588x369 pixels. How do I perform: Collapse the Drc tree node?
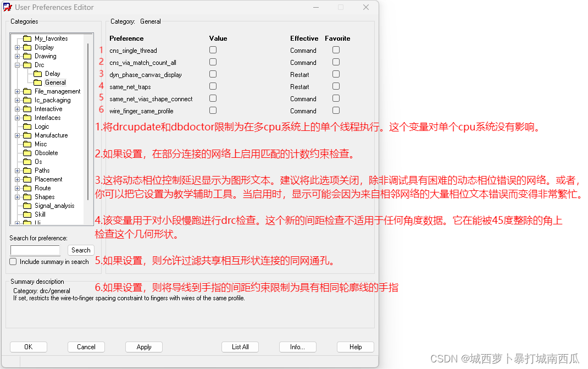[x=16, y=65]
